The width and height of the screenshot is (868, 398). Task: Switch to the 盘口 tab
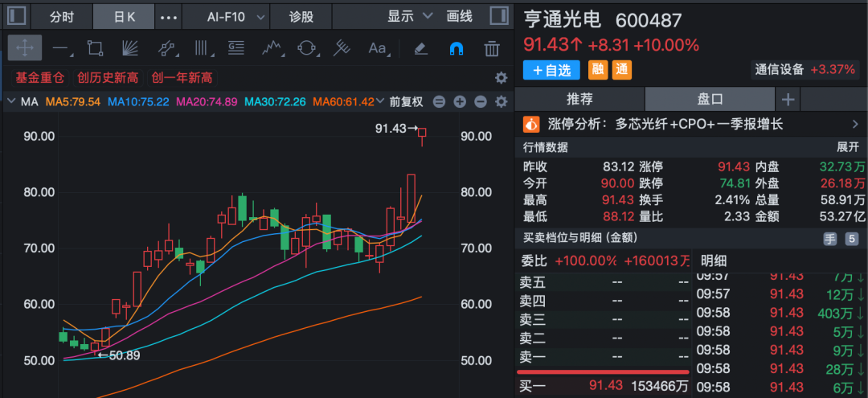[x=710, y=100]
